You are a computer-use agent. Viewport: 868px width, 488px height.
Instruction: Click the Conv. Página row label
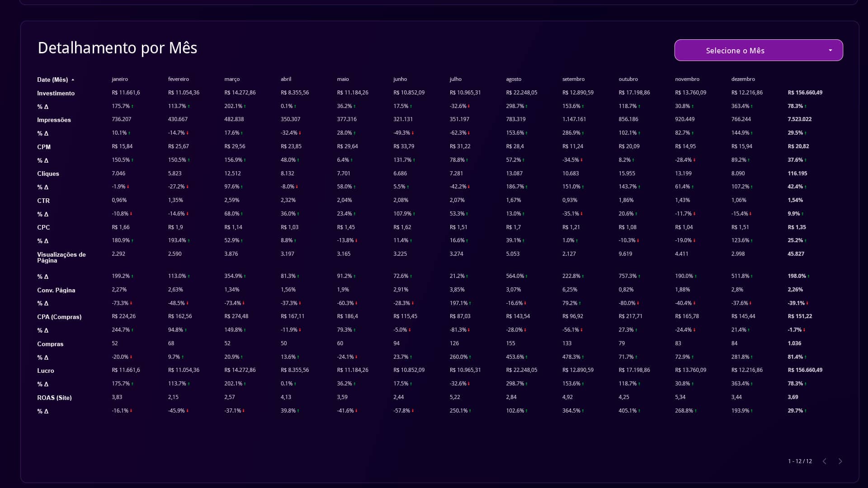[x=56, y=290]
